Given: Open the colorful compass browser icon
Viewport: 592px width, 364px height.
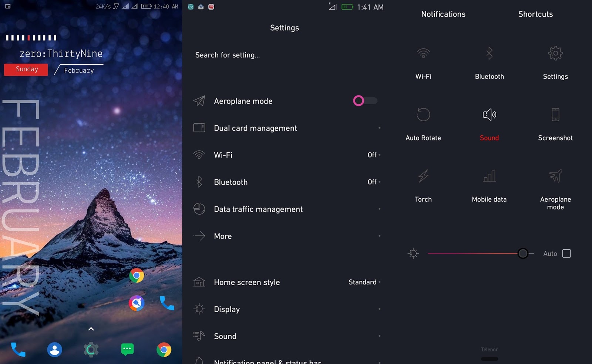Looking at the screenshot, I should 137,303.
